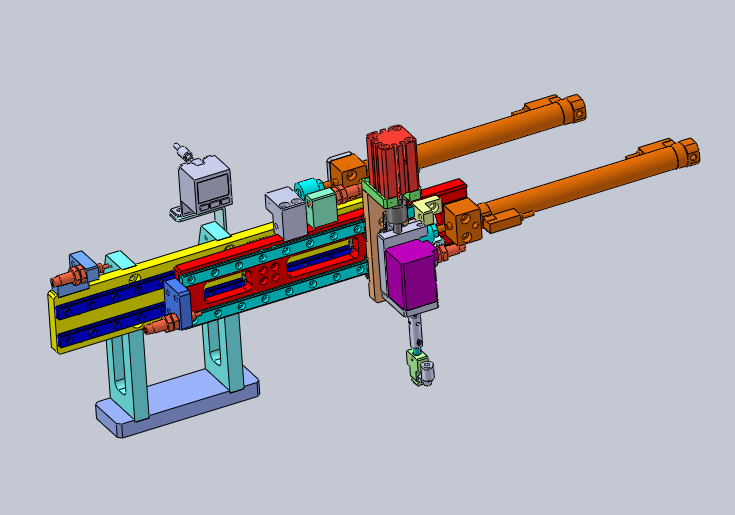
Task: Select the blue sensor bracket at far left
Action: pyautogui.click(x=83, y=270)
